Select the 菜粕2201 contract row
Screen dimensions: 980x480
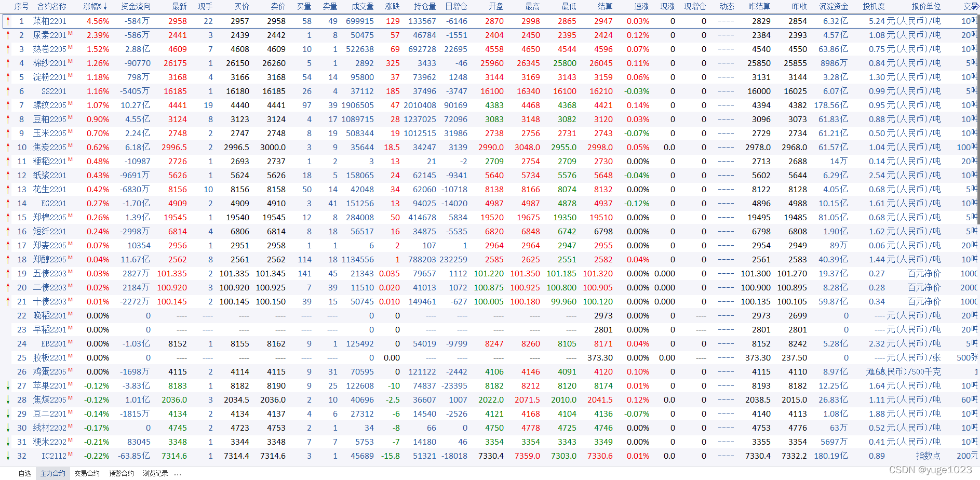(490, 21)
